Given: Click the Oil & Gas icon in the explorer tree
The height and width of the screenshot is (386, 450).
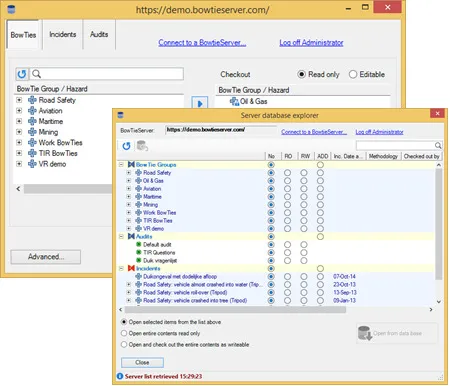Looking at the screenshot, I should coord(139,181).
